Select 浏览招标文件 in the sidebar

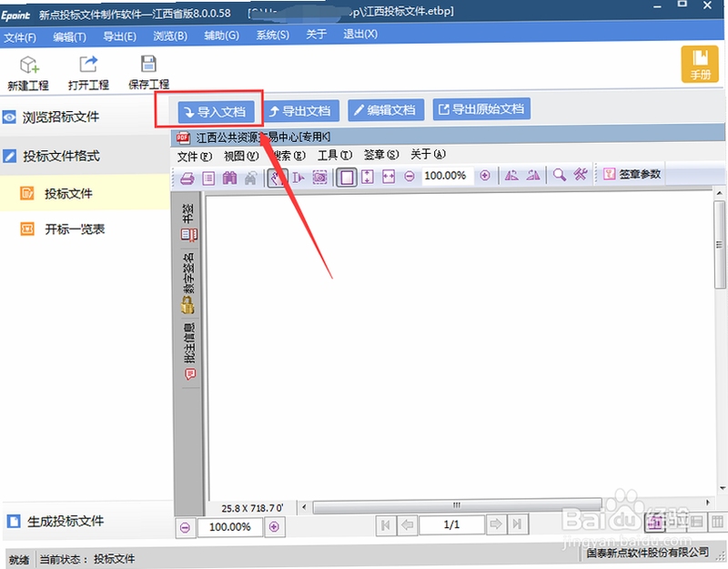click(x=85, y=117)
